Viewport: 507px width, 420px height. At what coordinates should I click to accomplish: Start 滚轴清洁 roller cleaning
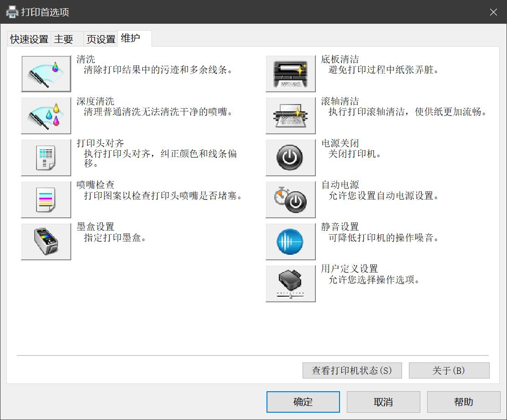coord(290,115)
